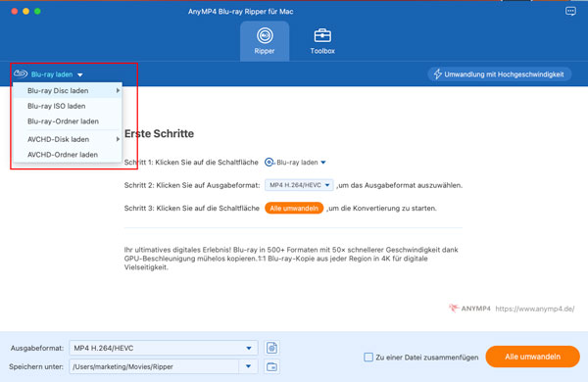588x382 pixels.
Task: Click the Erste Schritte heading
Action: (x=159, y=134)
